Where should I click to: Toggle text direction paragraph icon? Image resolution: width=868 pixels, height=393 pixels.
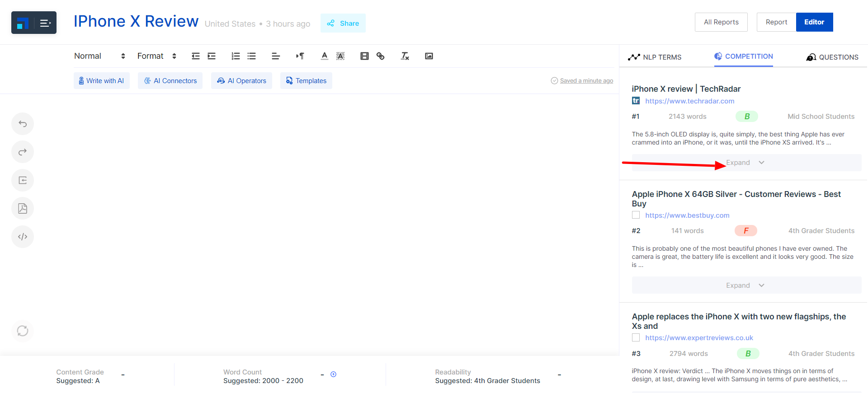300,56
